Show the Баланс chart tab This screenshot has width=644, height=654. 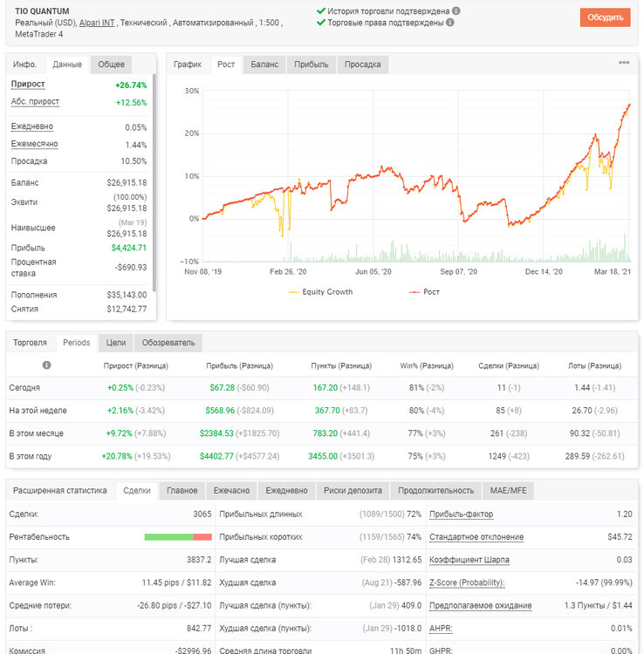(x=264, y=65)
